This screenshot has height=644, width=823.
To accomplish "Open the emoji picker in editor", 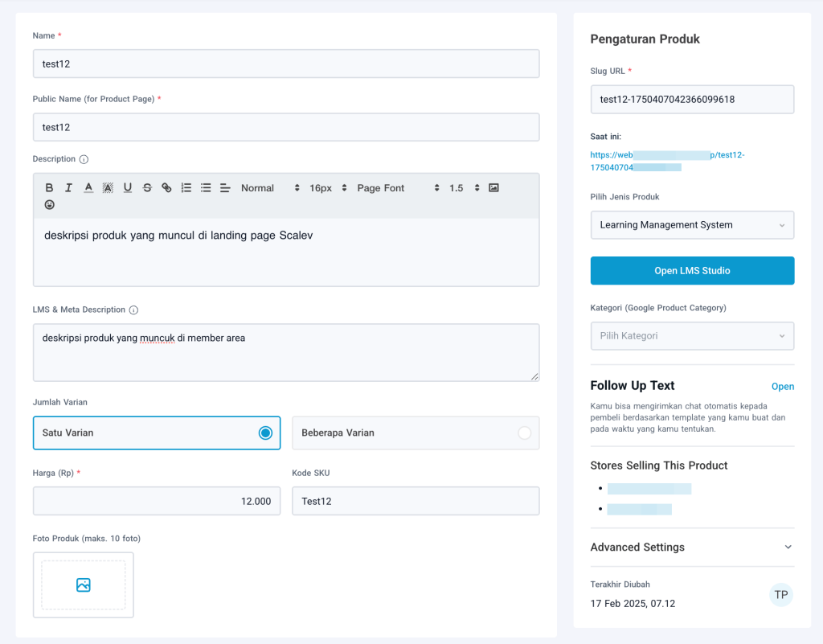I will coord(50,205).
